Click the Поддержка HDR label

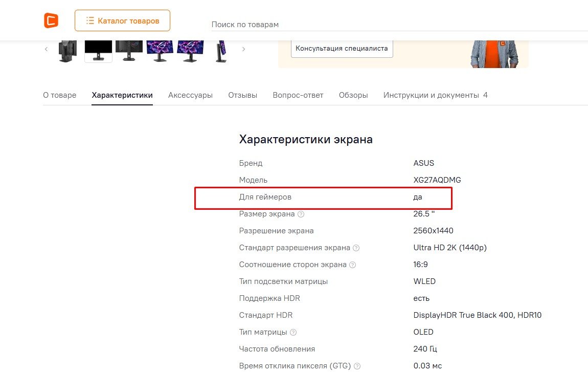(269, 298)
